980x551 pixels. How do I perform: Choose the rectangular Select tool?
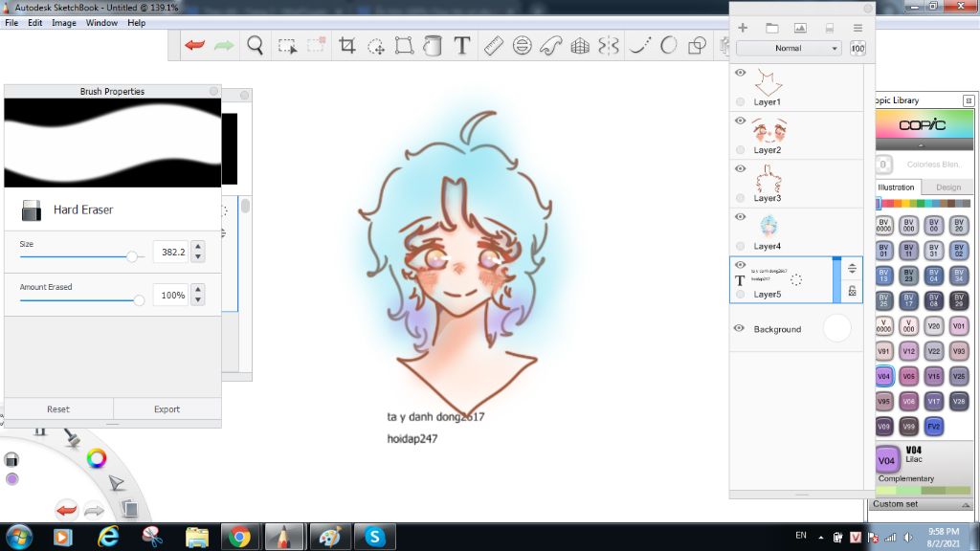(287, 46)
